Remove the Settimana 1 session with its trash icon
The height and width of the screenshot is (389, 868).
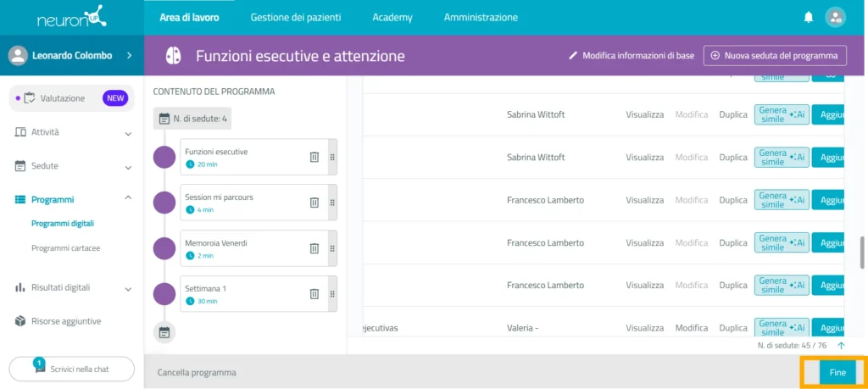click(314, 294)
